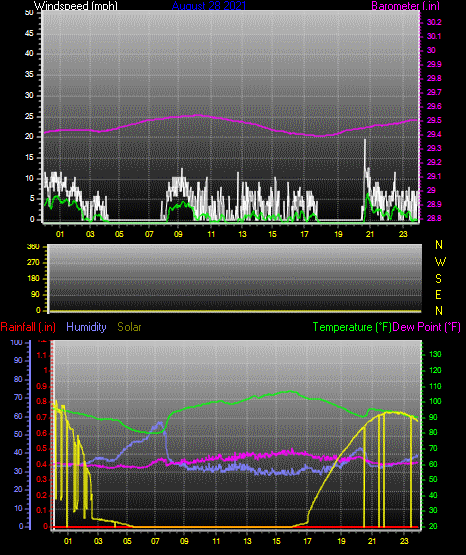Click the 'Barometer (.in)' axis title
Image resolution: width=466 pixels, height=555 pixels.
coord(405,6)
